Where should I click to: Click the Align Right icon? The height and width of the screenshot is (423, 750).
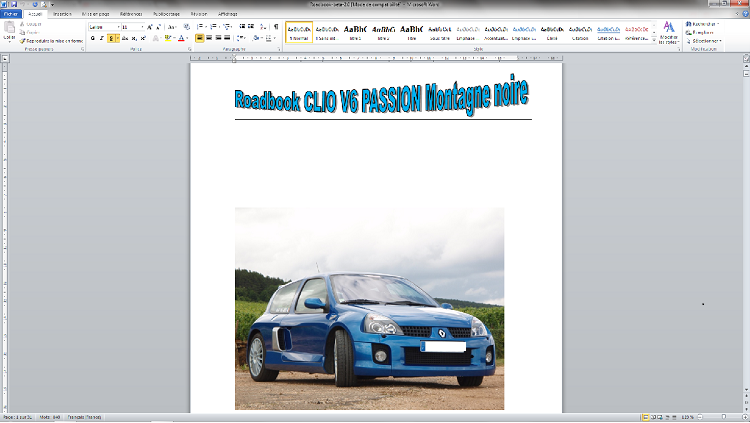click(x=218, y=38)
